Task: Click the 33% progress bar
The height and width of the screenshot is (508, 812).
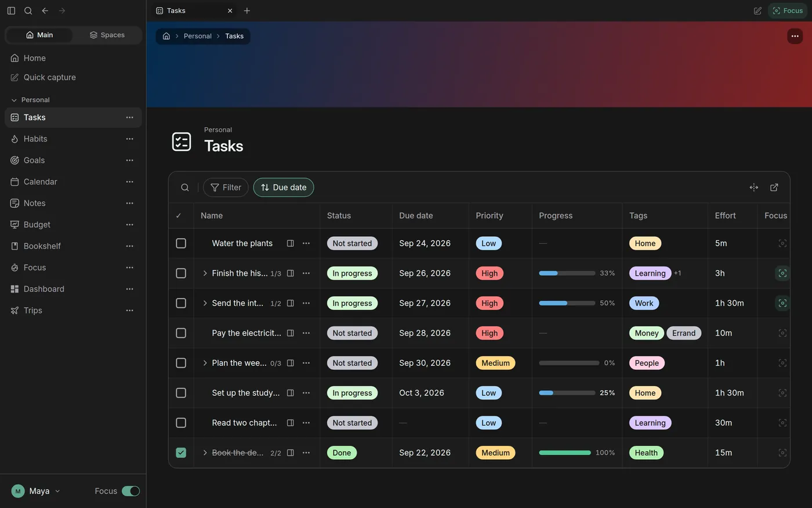Action: tap(567, 273)
